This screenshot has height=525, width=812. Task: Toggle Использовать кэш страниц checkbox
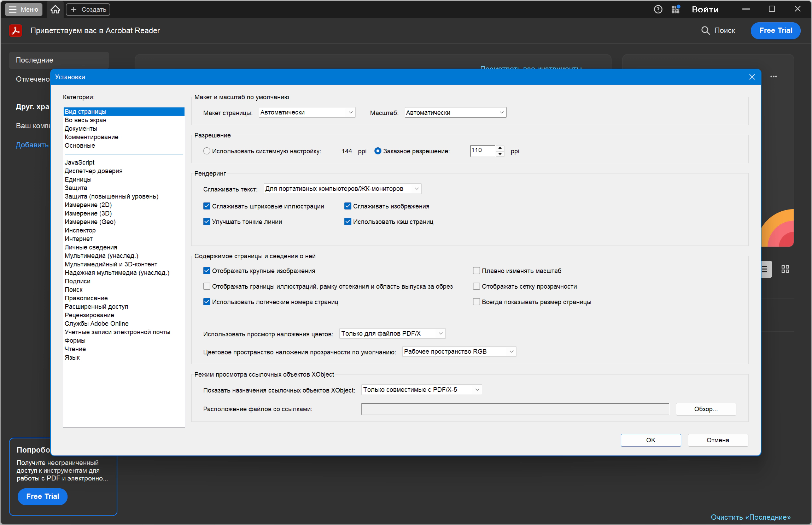coord(348,222)
